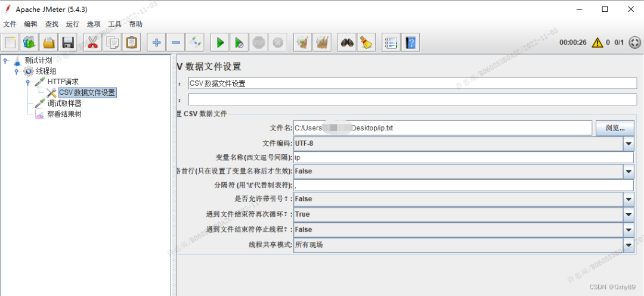Open the templates icon
This screenshot has height=296, width=644.
click(30, 42)
